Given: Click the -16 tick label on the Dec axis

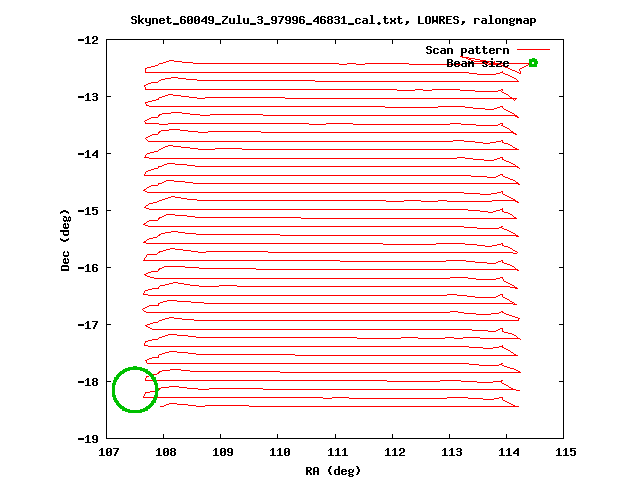Looking at the screenshot, I should click(x=88, y=268).
